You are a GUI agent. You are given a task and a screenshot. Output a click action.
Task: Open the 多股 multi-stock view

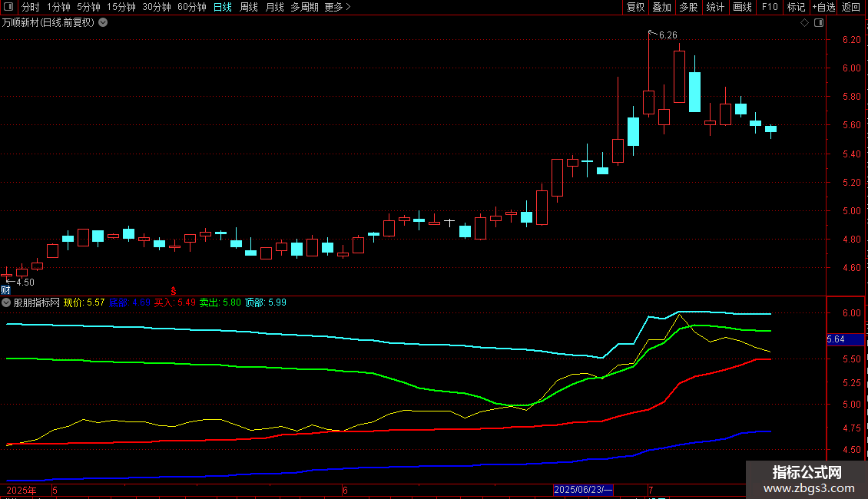[688, 7]
